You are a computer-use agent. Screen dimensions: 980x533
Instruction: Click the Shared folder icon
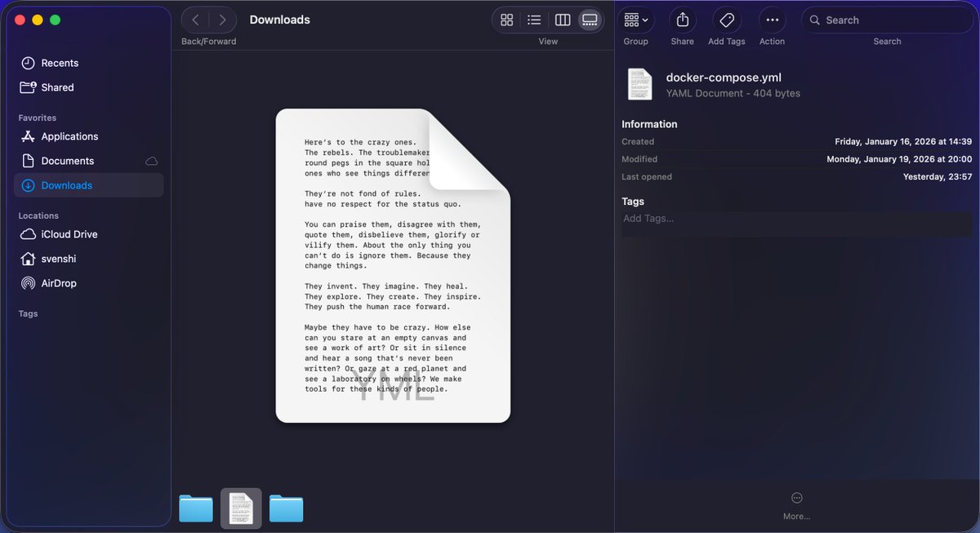pyautogui.click(x=28, y=87)
